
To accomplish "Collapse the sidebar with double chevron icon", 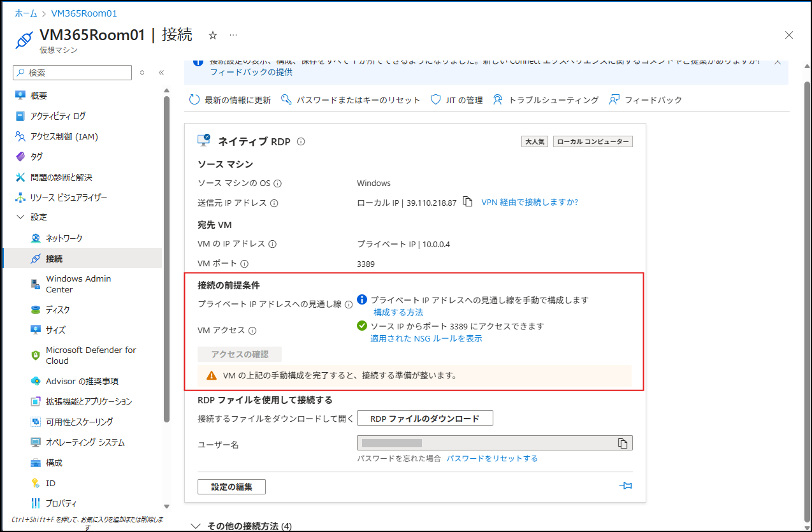I will pyautogui.click(x=161, y=73).
